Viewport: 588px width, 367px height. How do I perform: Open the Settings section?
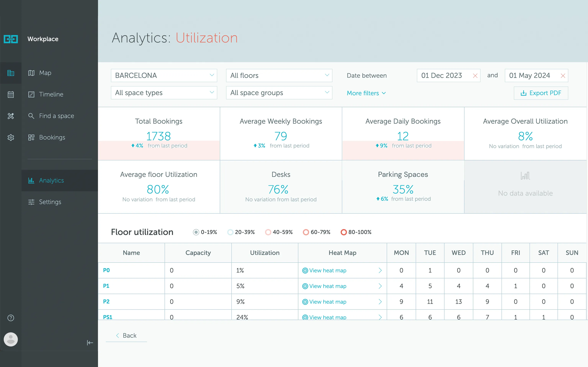pos(50,202)
